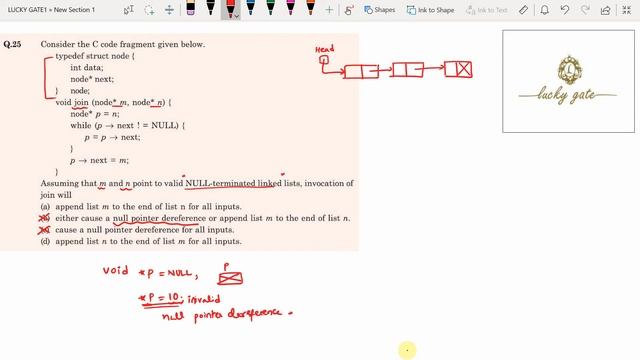Click Ink to Shape button
Screen dimensions: 640x360
pos(431,10)
